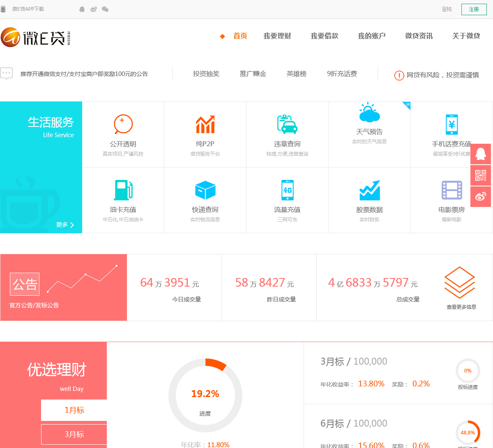493x448 pixels.
Task: Click the 注册 button
Action: click(474, 9)
